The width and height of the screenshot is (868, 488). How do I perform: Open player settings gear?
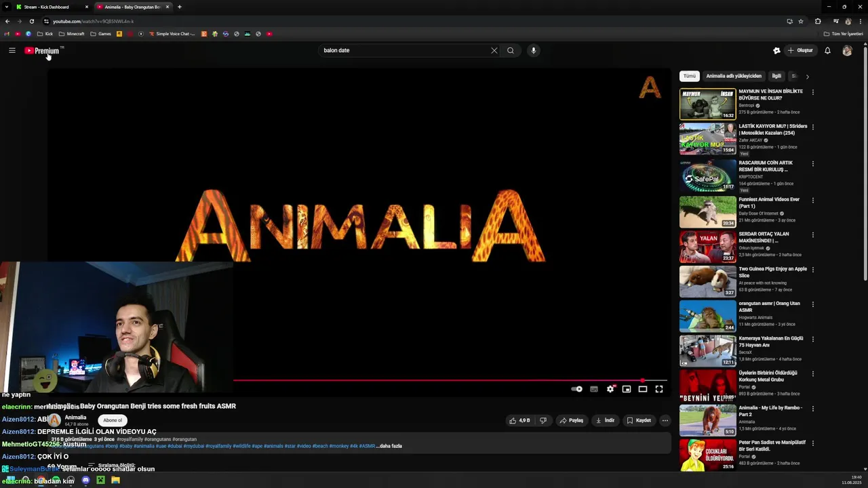point(610,389)
